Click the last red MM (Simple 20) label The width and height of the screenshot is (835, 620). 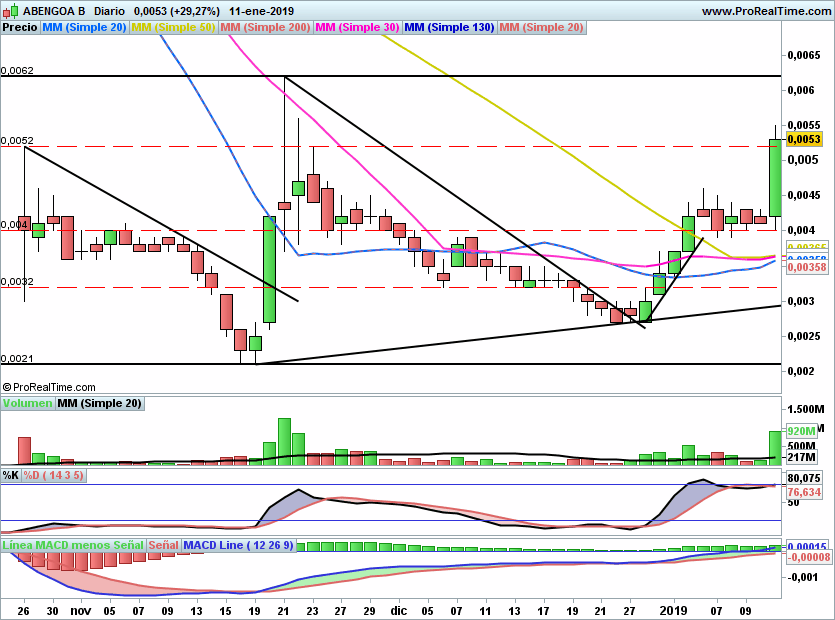coord(542,27)
